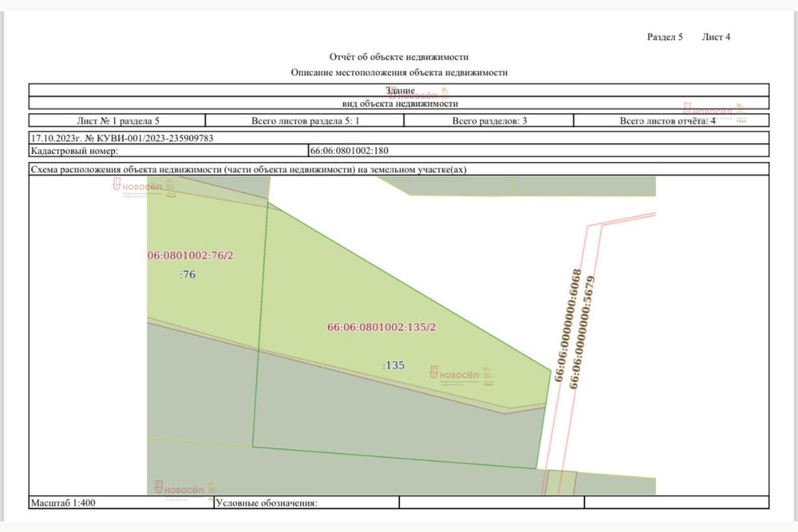Click the Масштаб 1:400 scale cell
The width and height of the screenshot is (798, 532).
coord(121,502)
